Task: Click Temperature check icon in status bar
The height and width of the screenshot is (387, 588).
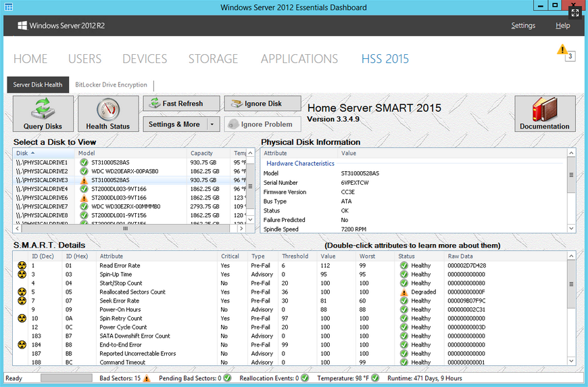Action: tap(375, 378)
